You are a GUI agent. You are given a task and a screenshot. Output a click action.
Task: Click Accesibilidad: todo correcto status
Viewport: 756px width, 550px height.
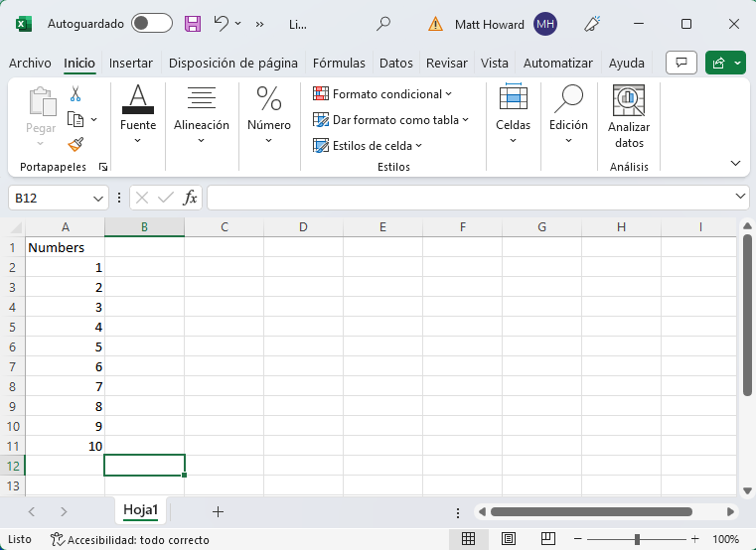(130, 539)
